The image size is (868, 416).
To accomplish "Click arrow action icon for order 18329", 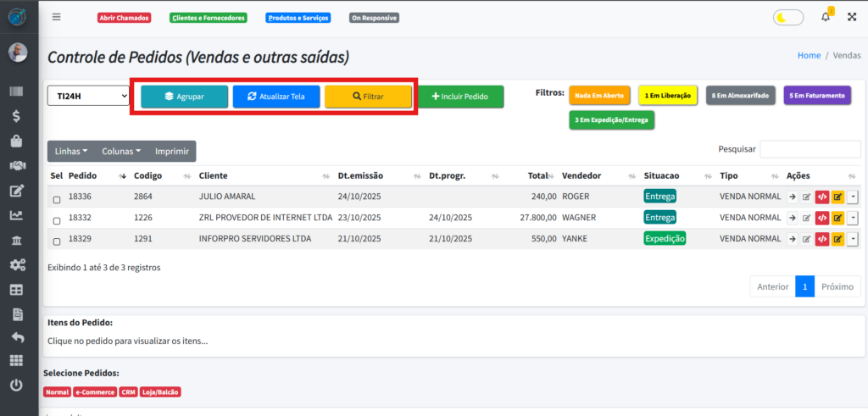I will tap(792, 239).
